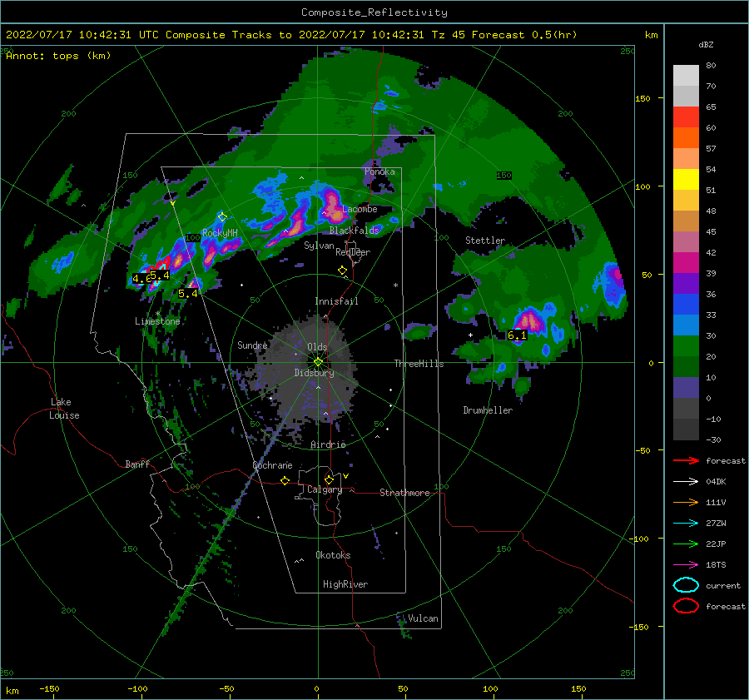Click the RedDeer city label
The width and height of the screenshot is (749, 700).
(353, 252)
